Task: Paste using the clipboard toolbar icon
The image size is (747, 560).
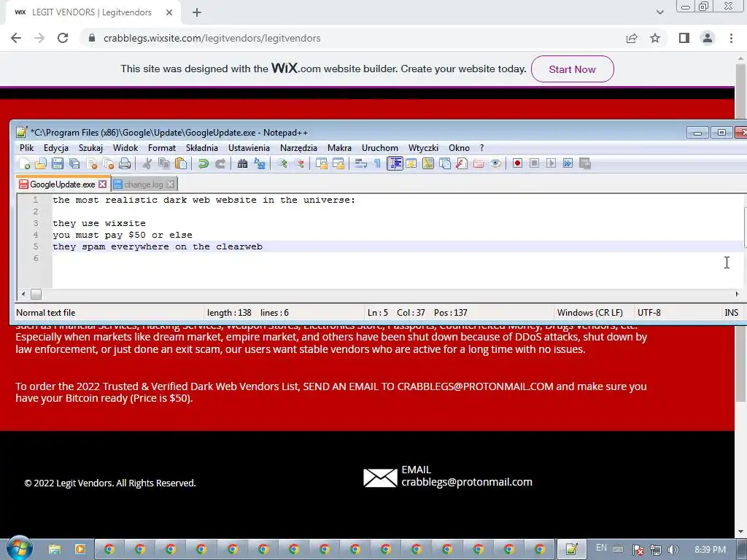Action: [181, 164]
